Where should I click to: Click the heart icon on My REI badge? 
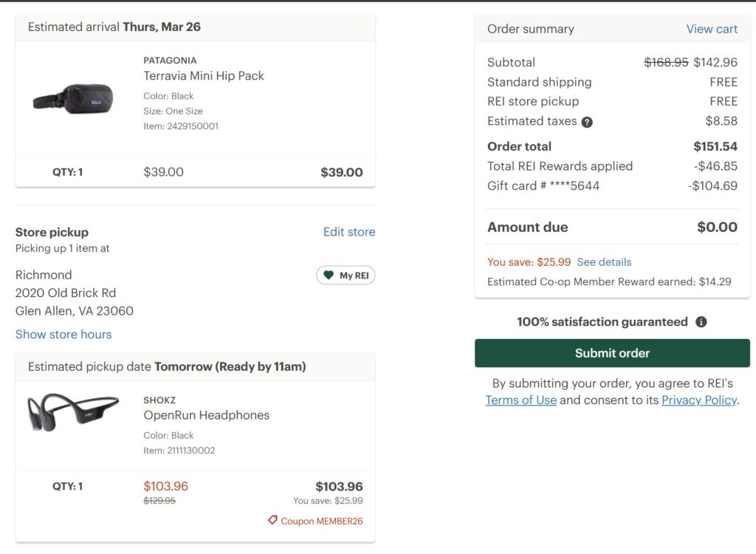tap(329, 276)
